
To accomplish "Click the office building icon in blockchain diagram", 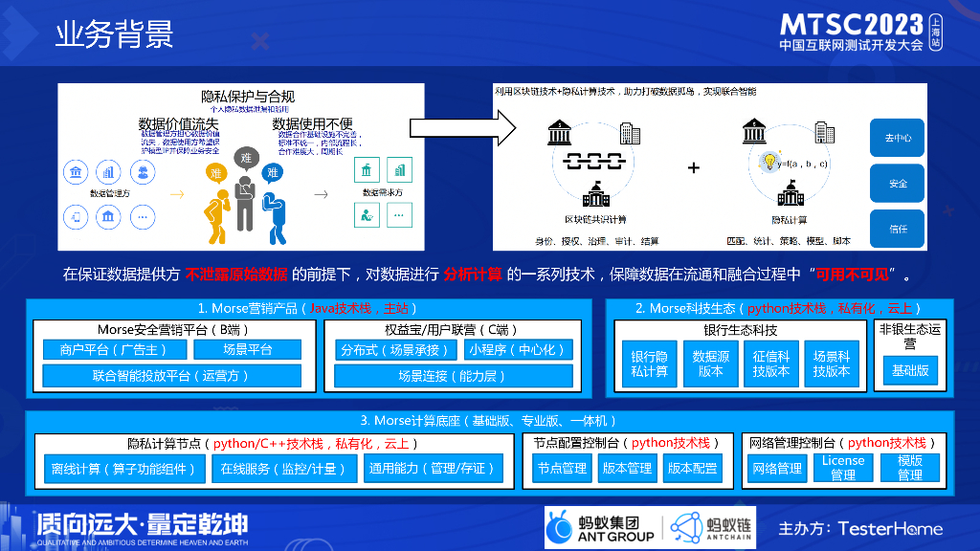I will (630, 132).
